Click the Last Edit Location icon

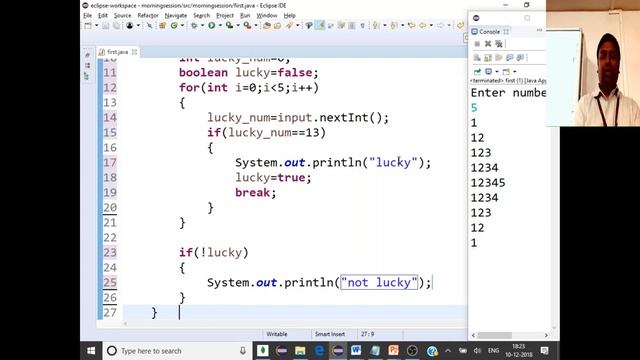[x=411, y=25]
